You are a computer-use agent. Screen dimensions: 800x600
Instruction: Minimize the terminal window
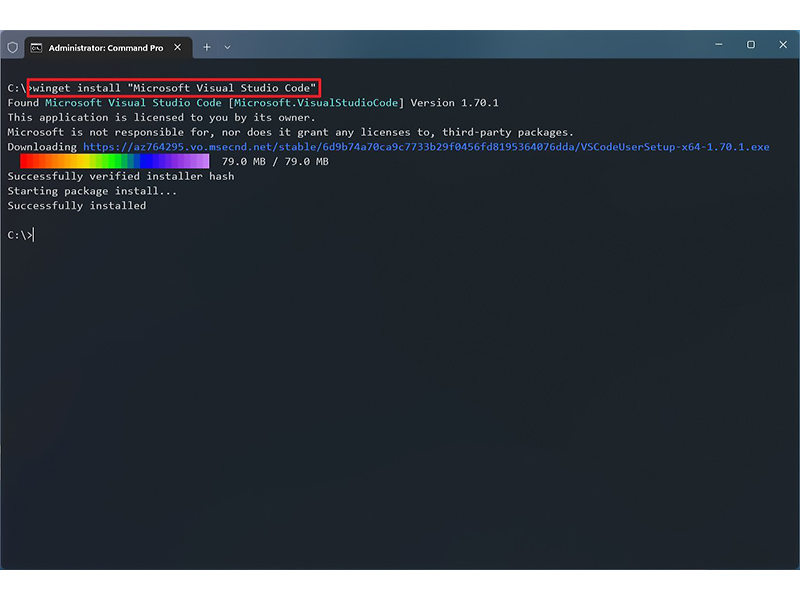tap(719, 45)
